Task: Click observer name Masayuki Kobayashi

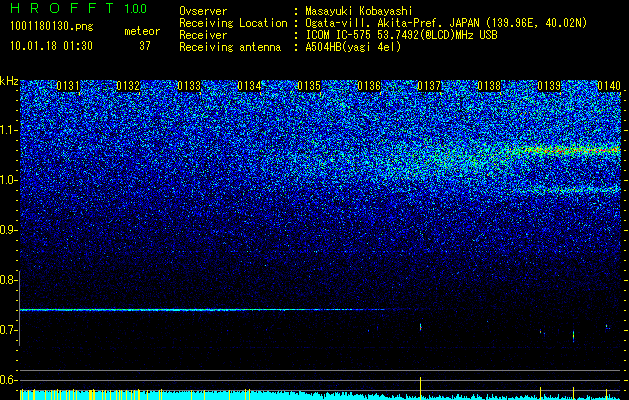Action: tap(359, 11)
